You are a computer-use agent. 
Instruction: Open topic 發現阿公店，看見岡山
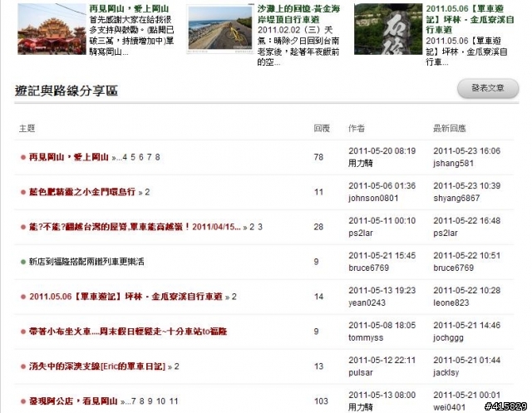pos(73,401)
